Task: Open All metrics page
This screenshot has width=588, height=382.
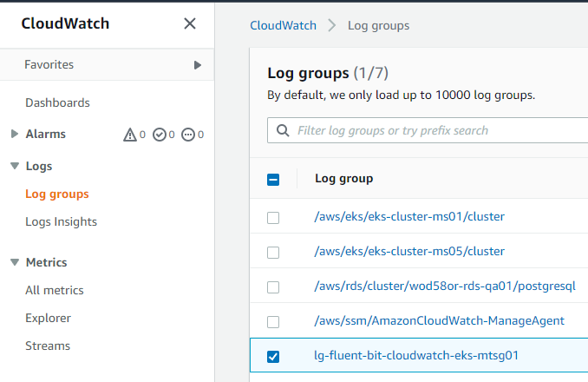Action: click(55, 290)
